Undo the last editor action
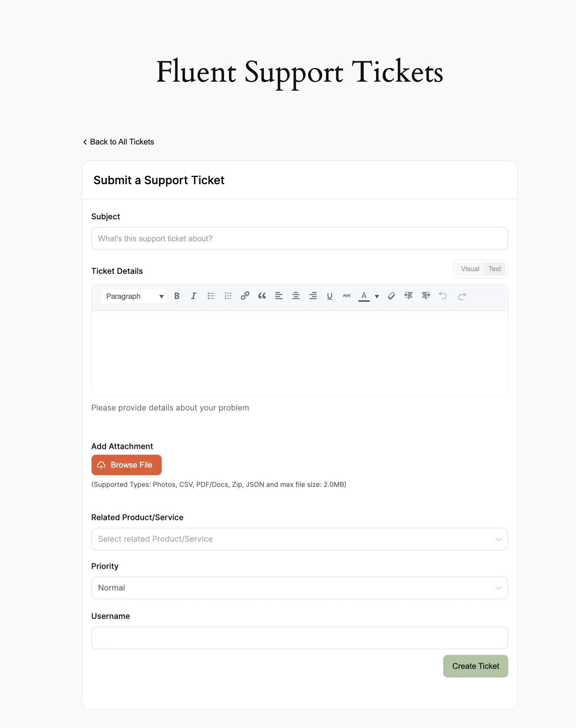Image resolution: width=576 pixels, height=728 pixels. tap(443, 296)
